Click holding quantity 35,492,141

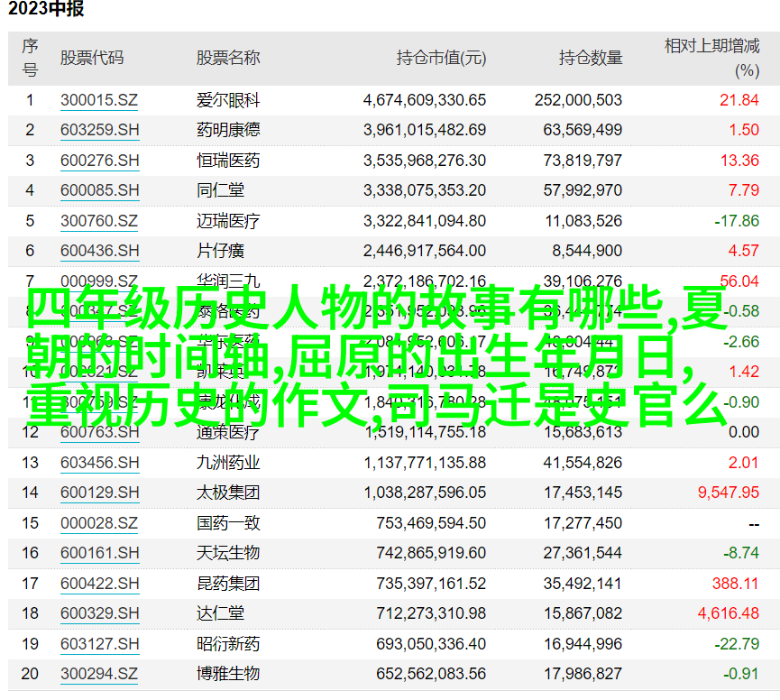pyautogui.click(x=583, y=584)
